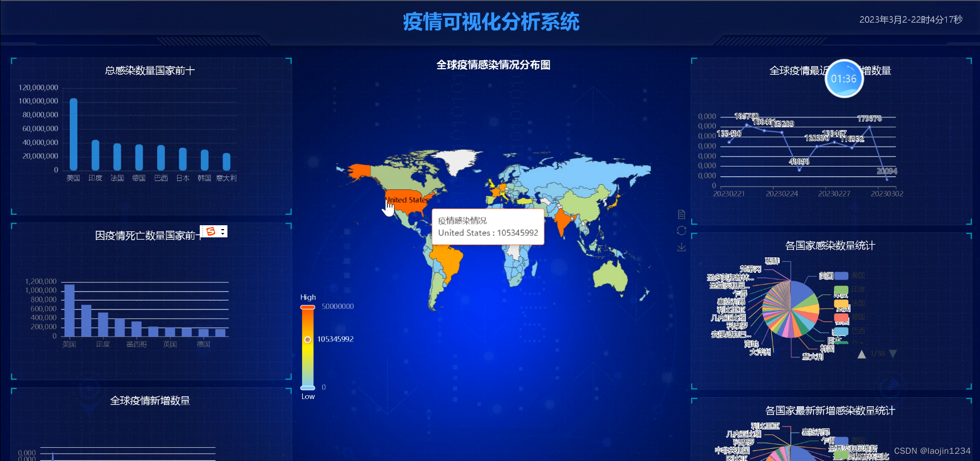Viewport: 980px width, 461px height.
Task: Toggle 巴西 legend in infection count pie
Action: click(x=849, y=331)
